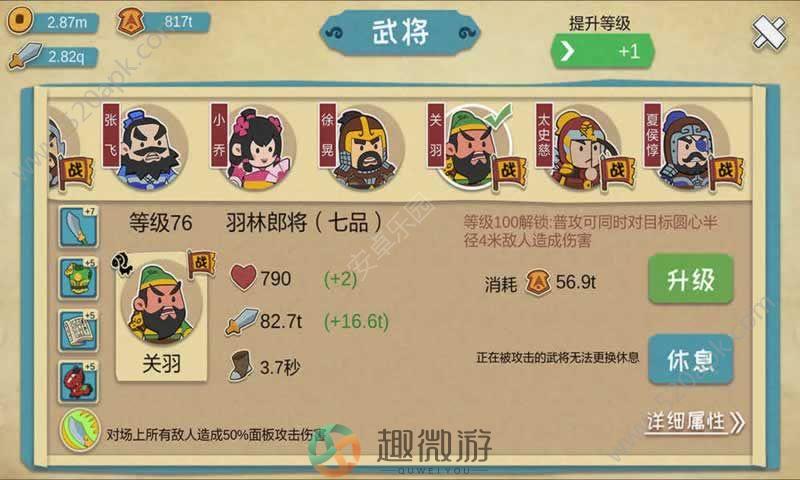The width and height of the screenshot is (800, 480).
Task: Click the badge token currency icon
Action: pos(130,21)
